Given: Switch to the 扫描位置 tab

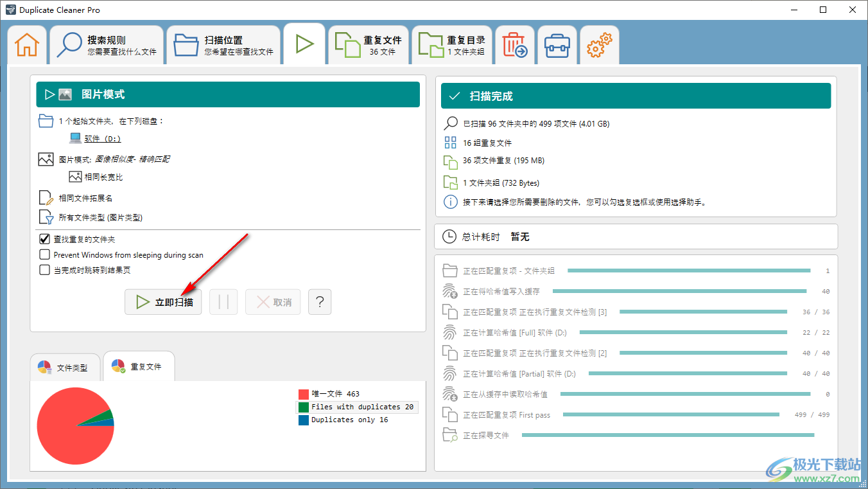Looking at the screenshot, I should 223,45.
